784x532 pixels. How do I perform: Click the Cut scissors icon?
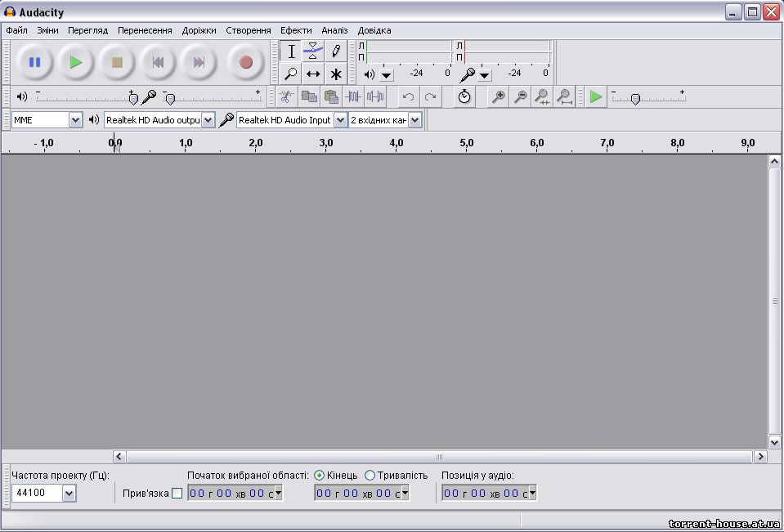coord(286,96)
